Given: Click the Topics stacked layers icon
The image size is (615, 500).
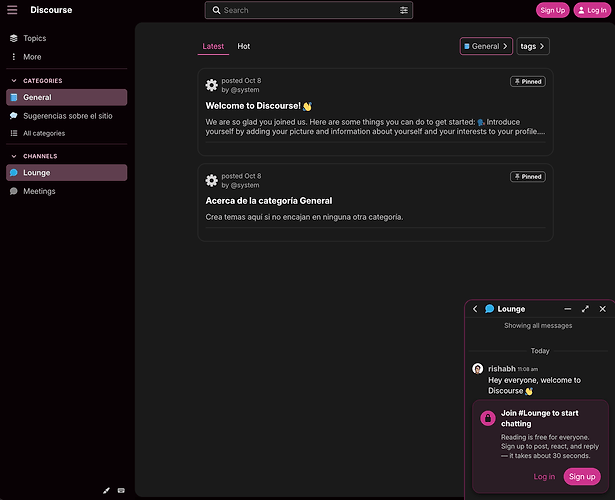Looking at the screenshot, I should [14, 38].
